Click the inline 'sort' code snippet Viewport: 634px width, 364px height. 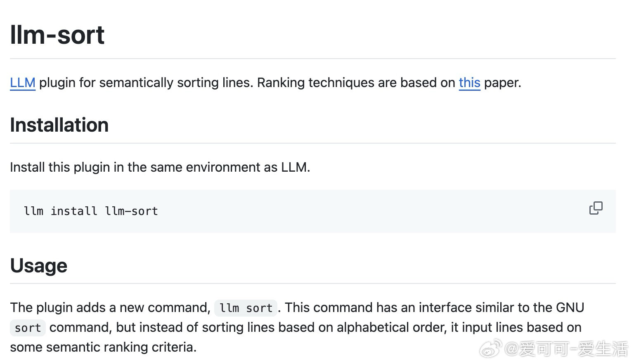pos(28,328)
